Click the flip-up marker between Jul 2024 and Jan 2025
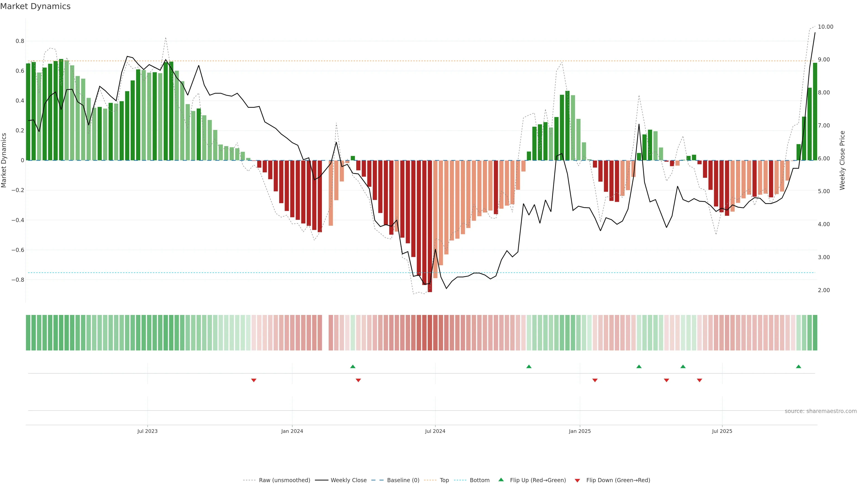 pos(529,366)
